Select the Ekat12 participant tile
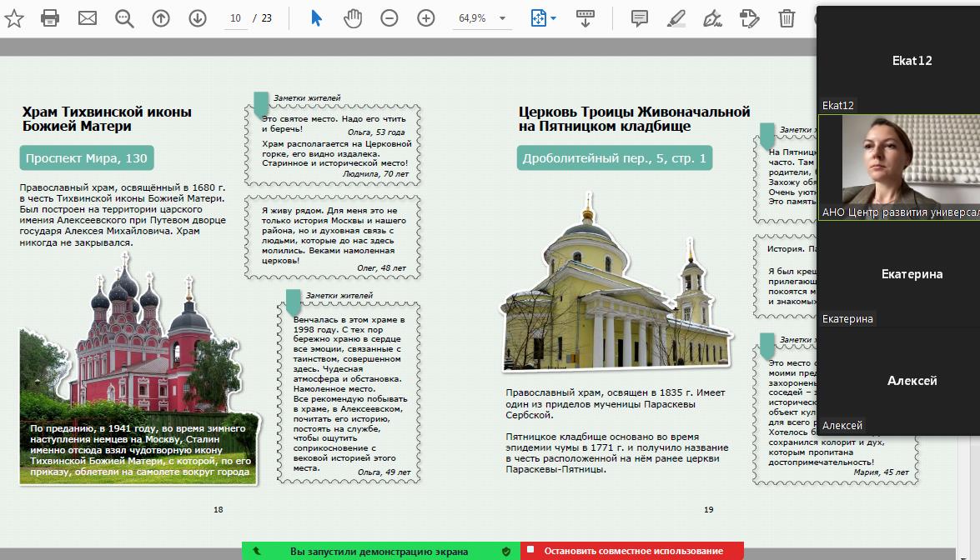This screenshot has height=560, width=980. coord(899,61)
